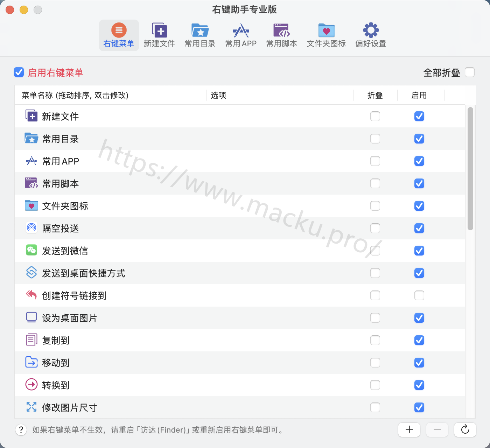The height and width of the screenshot is (448, 490).
Task: Enable the 全部折叠 checkbox
Action: click(x=470, y=72)
